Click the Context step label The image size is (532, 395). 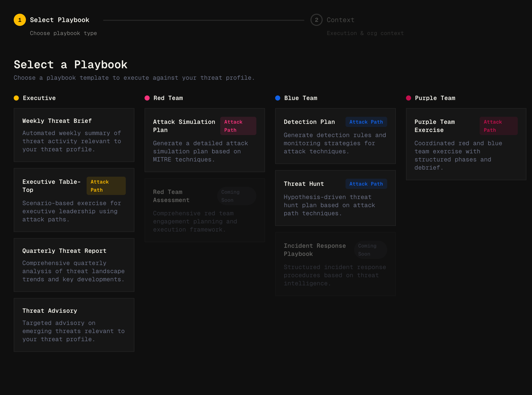point(340,20)
